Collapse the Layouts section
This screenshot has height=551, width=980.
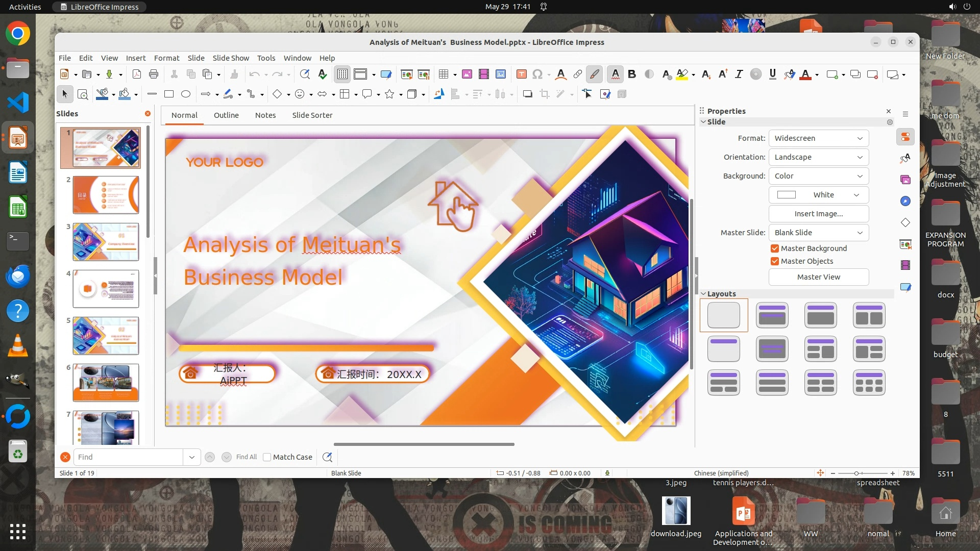703,294
